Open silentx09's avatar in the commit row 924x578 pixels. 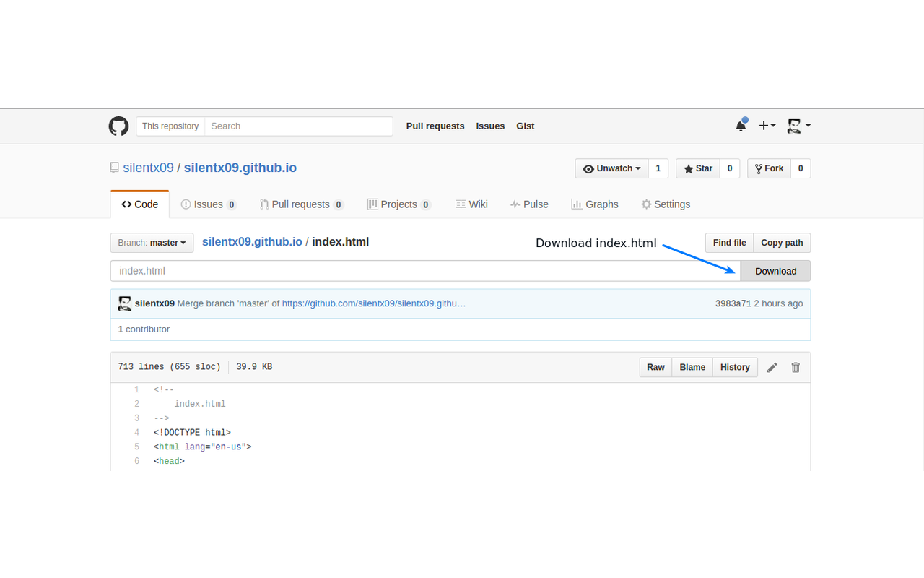pyautogui.click(x=124, y=303)
